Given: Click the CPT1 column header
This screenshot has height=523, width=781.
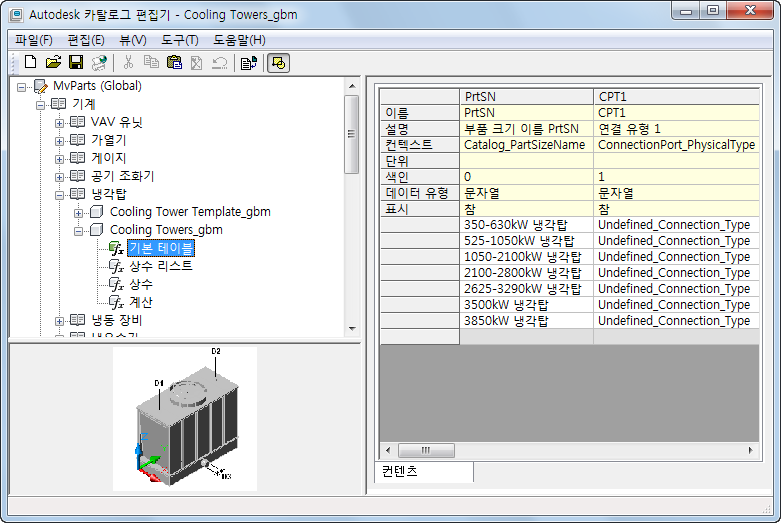Looking at the screenshot, I should (x=676, y=97).
